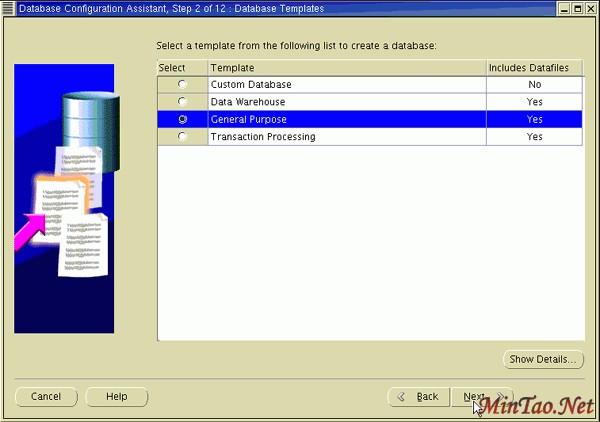Open the window menu icon in title bar
The image size is (600, 422).
coord(8,8)
